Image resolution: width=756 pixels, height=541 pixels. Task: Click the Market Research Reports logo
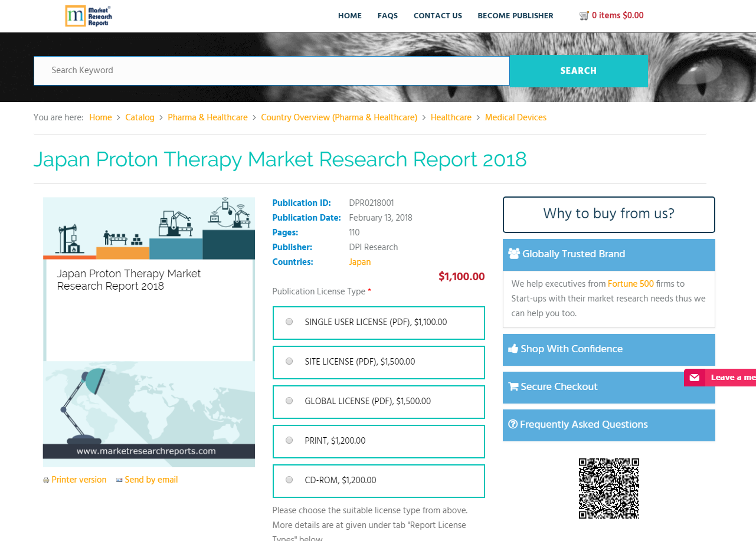coord(89,16)
